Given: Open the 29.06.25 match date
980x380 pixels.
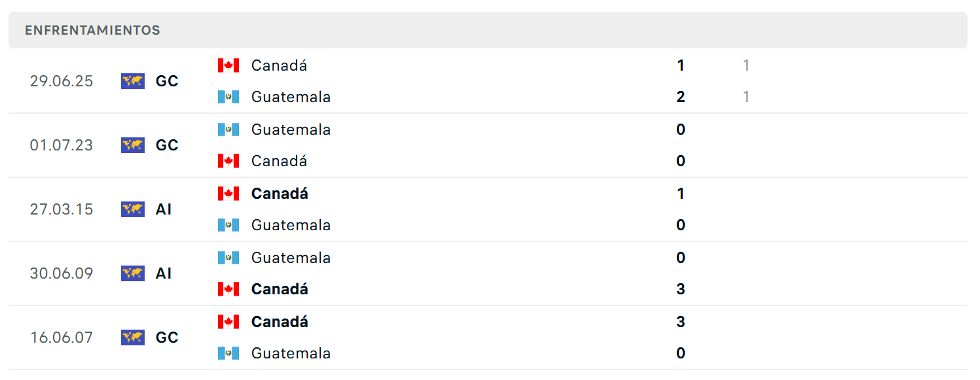Looking at the screenshot, I should coord(62,81).
